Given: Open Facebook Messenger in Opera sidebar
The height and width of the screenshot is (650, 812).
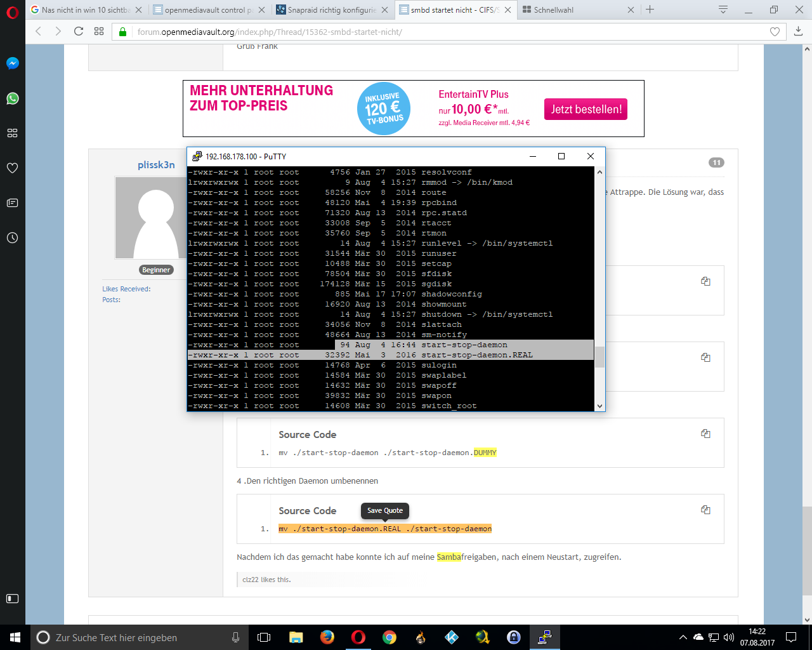Looking at the screenshot, I should [x=12, y=63].
